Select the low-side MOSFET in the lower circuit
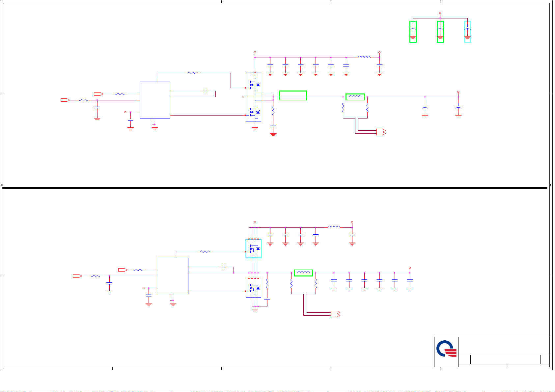Viewport: 555px width, 392px height. (x=253, y=288)
